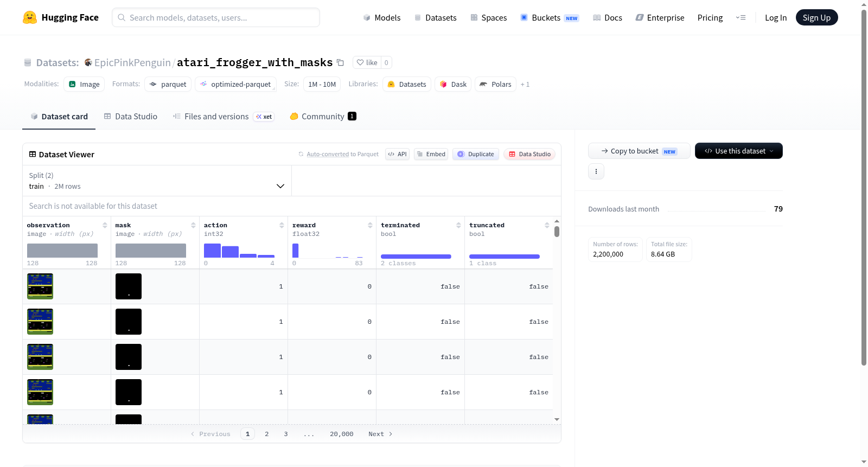Go to Spaces in the navigation

click(489, 18)
